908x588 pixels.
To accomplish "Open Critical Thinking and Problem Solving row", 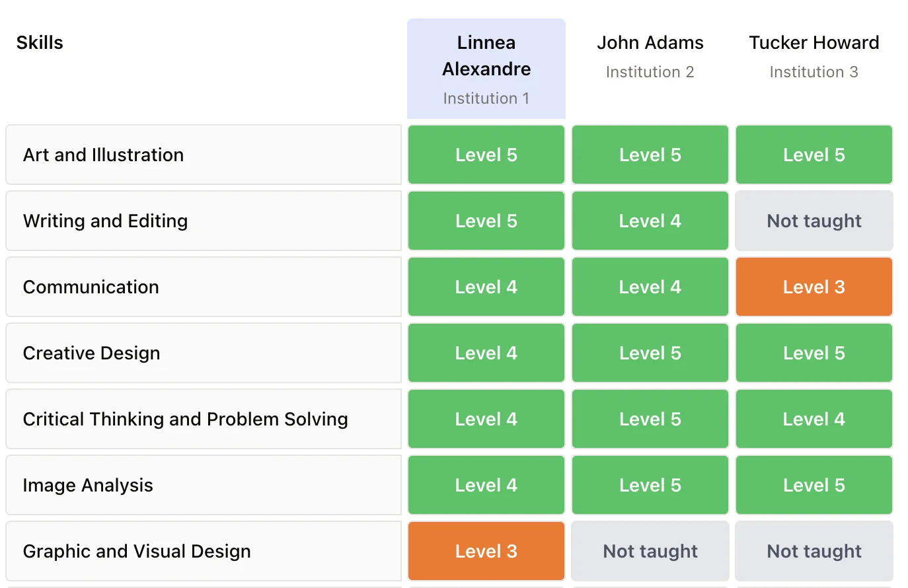I will (204, 419).
